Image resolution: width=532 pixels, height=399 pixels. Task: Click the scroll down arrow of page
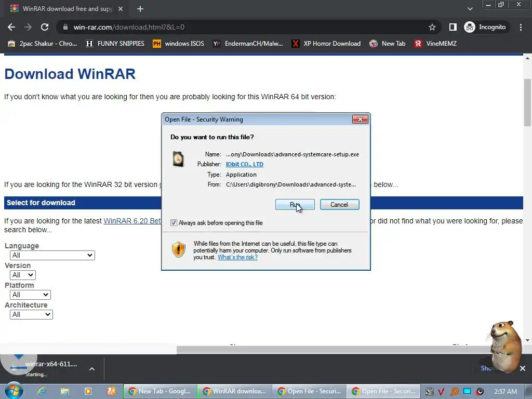pos(528,340)
